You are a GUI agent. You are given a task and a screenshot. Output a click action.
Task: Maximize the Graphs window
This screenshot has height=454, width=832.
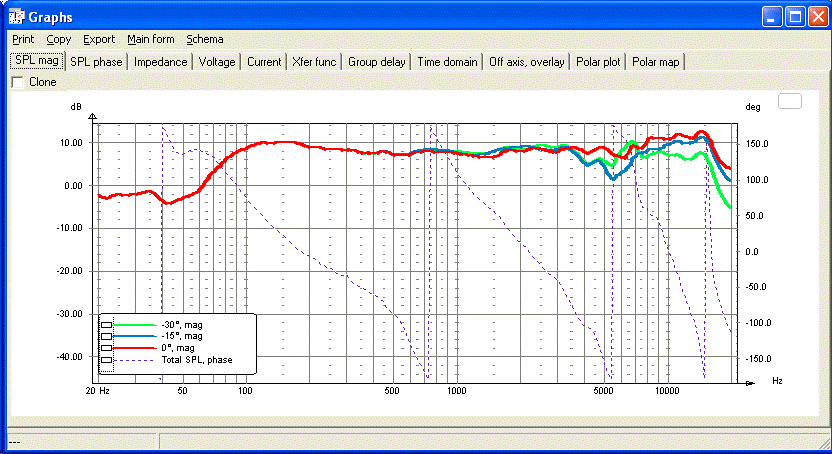click(795, 18)
